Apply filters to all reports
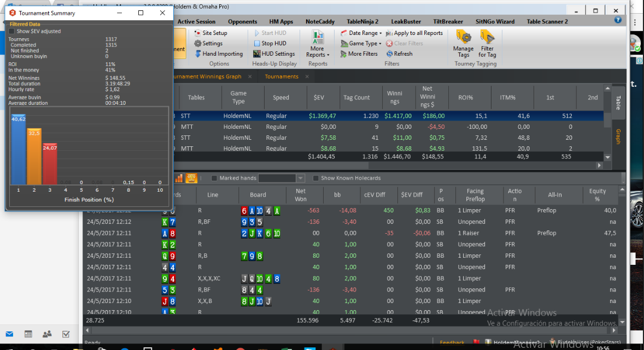644x350 pixels. pos(414,33)
